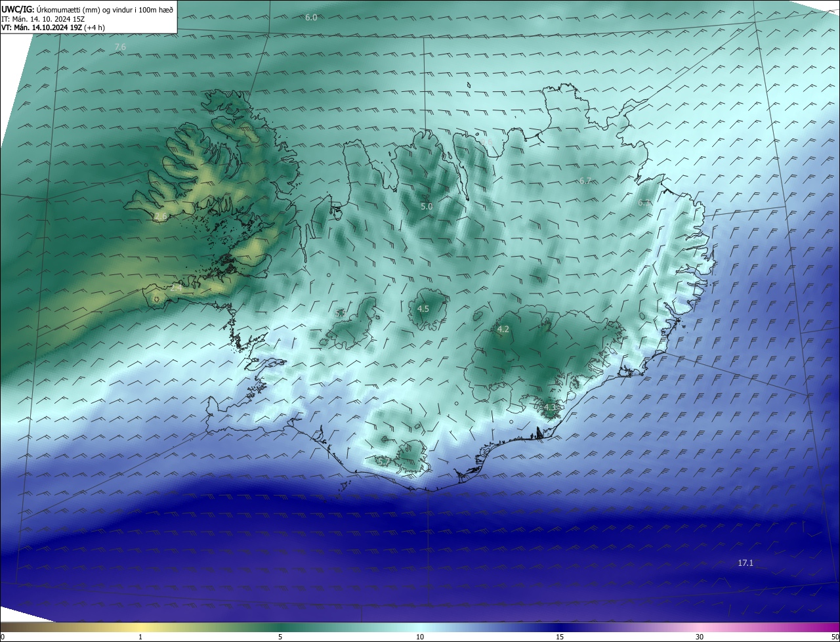Click the 10 tick on the color scale
The width and height of the screenshot is (840, 642).
420,637
